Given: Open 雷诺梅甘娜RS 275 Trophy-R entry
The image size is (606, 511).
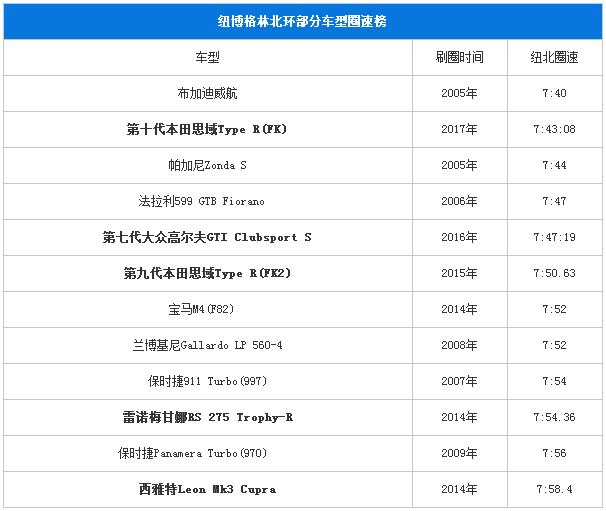Looking at the screenshot, I should click(207, 417).
